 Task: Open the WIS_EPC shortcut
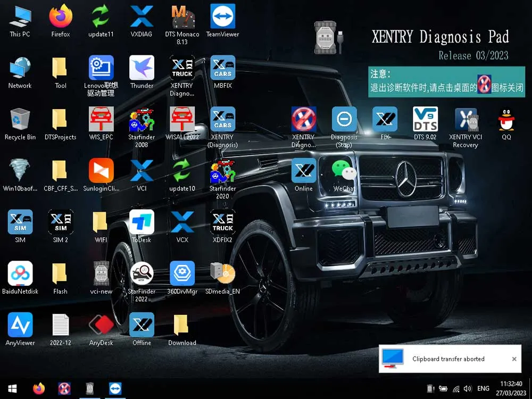[x=101, y=123]
